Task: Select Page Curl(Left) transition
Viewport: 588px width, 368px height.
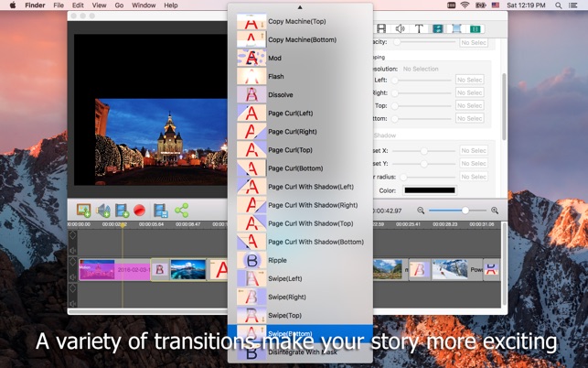Action: (x=300, y=114)
